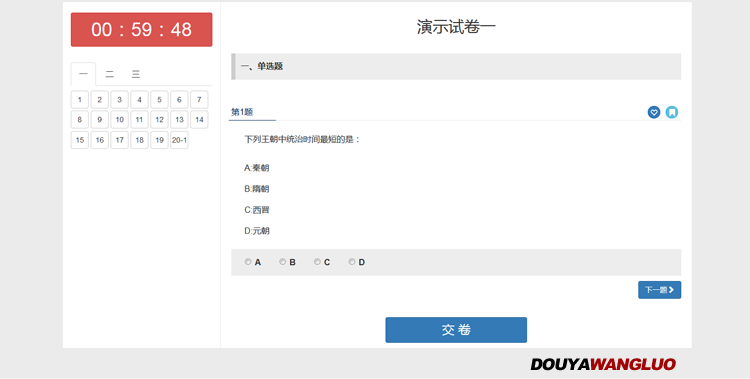Jump to question 19
Viewport: 750px width, 379px height.
159,140
